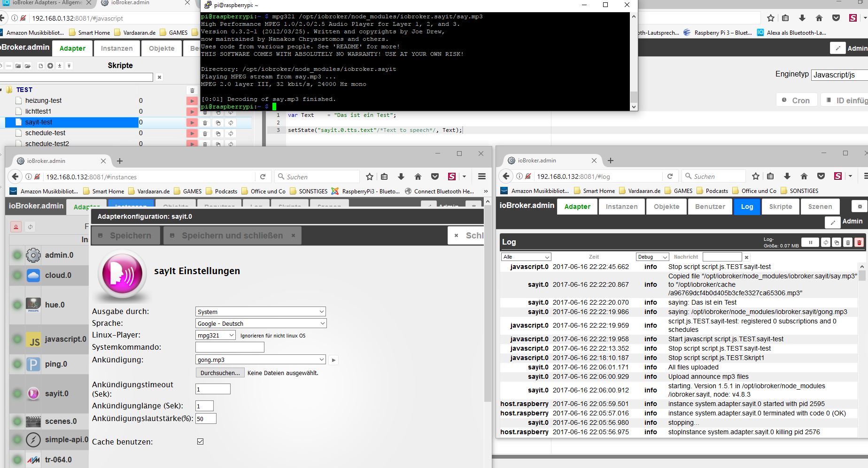Image resolution: width=868 pixels, height=468 pixels.
Task: Open the Linux-Player mpg321 dropdown
Action: tap(216, 335)
